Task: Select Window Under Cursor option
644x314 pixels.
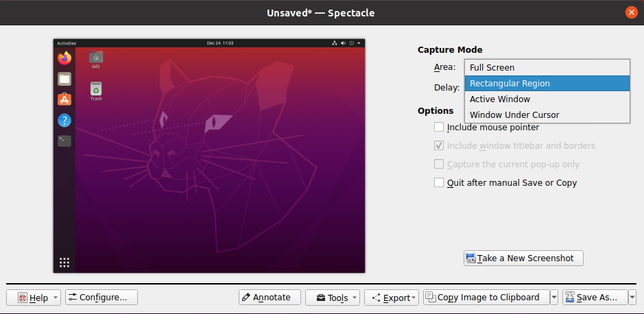Action: [x=547, y=114]
